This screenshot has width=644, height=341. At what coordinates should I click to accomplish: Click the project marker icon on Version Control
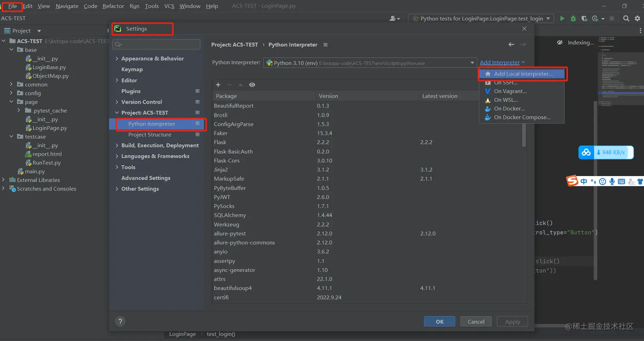click(197, 102)
